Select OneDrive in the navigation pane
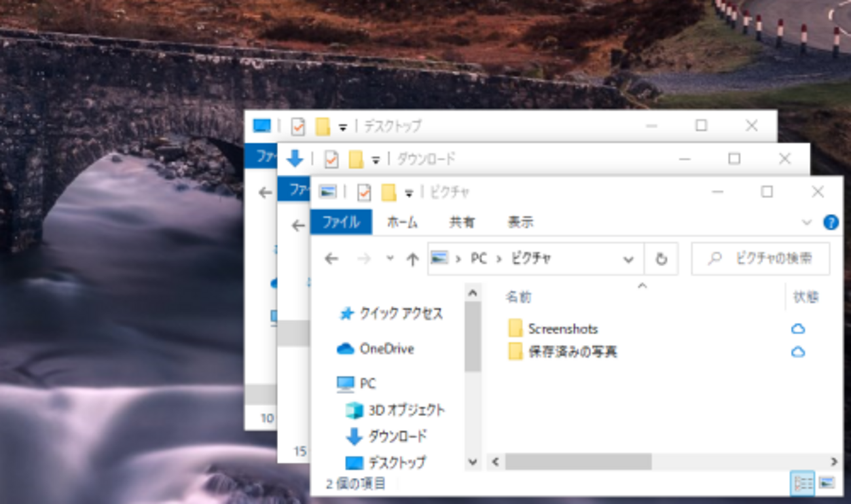This screenshot has height=504, width=851. pos(376,349)
